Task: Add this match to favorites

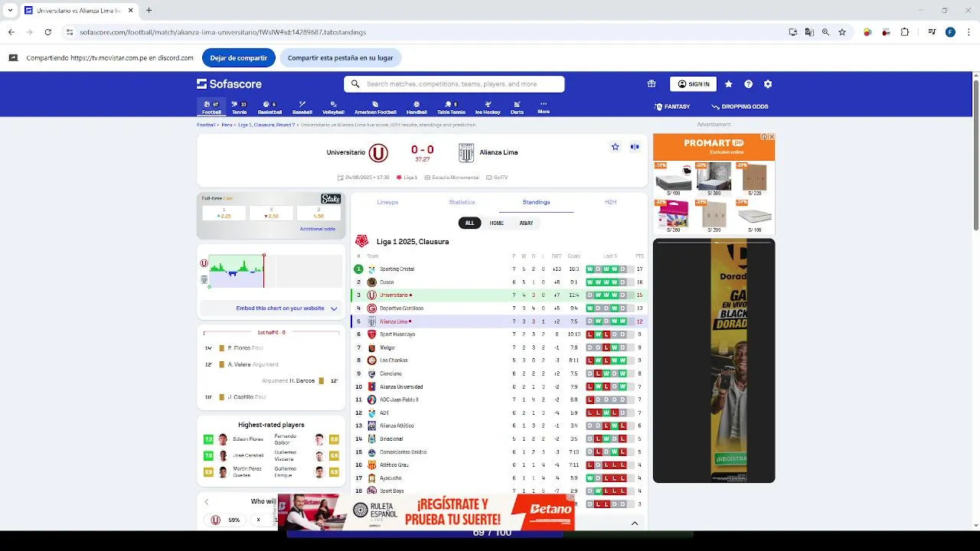Action: (615, 147)
